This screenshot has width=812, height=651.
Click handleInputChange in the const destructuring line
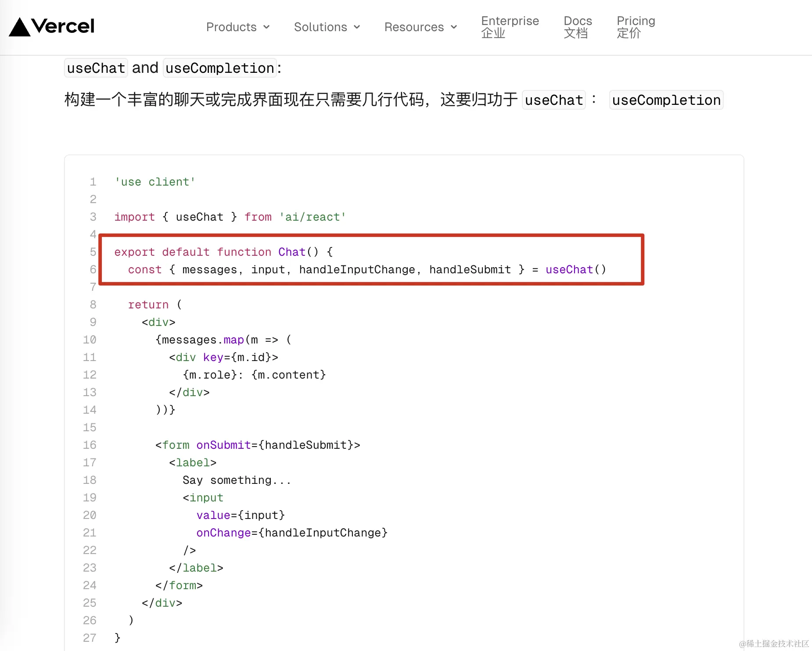[357, 270]
